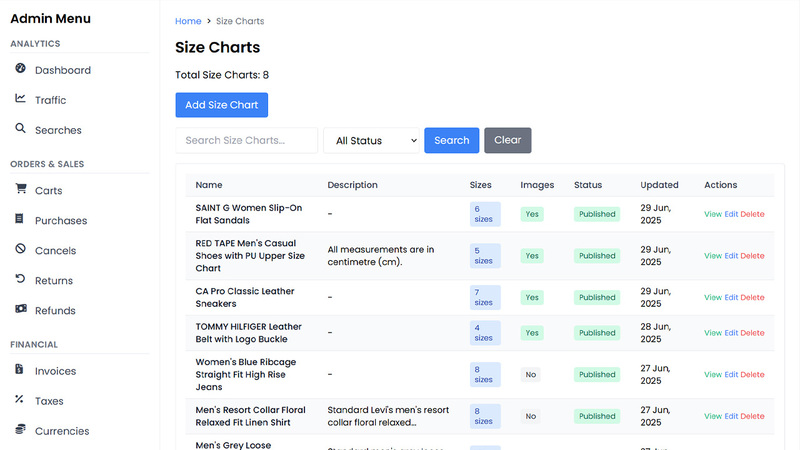Open Returns in admin menu
The width and height of the screenshot is (800, 450).
pyautogui.click(x=54, y=281)
